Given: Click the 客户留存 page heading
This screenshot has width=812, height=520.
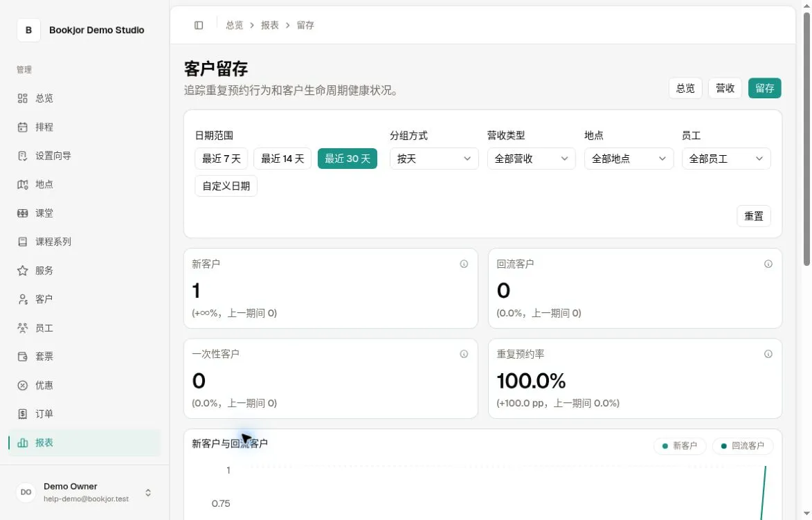Looking at the screenshot, I should coord(216,69).
